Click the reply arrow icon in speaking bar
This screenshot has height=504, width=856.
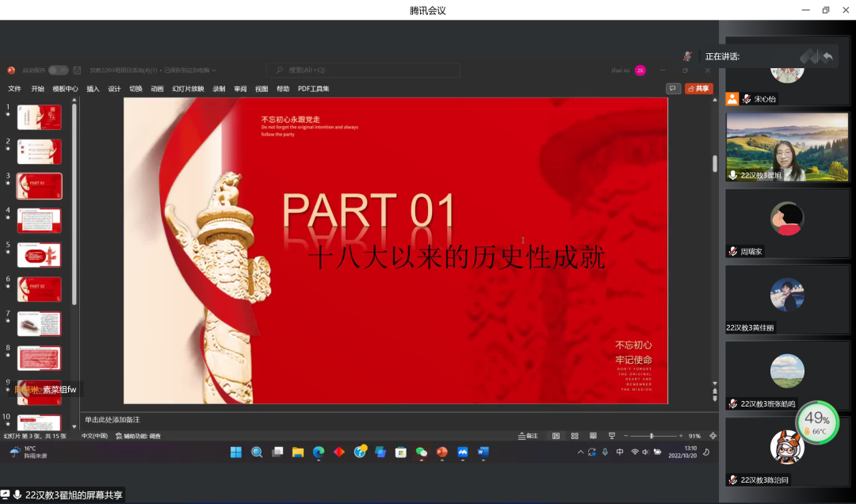827,56
